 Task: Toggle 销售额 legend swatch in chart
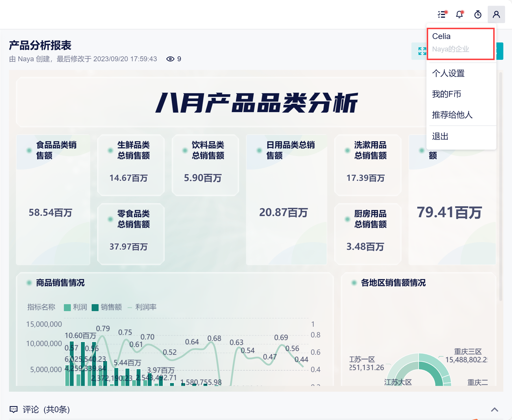pos(95,307)
